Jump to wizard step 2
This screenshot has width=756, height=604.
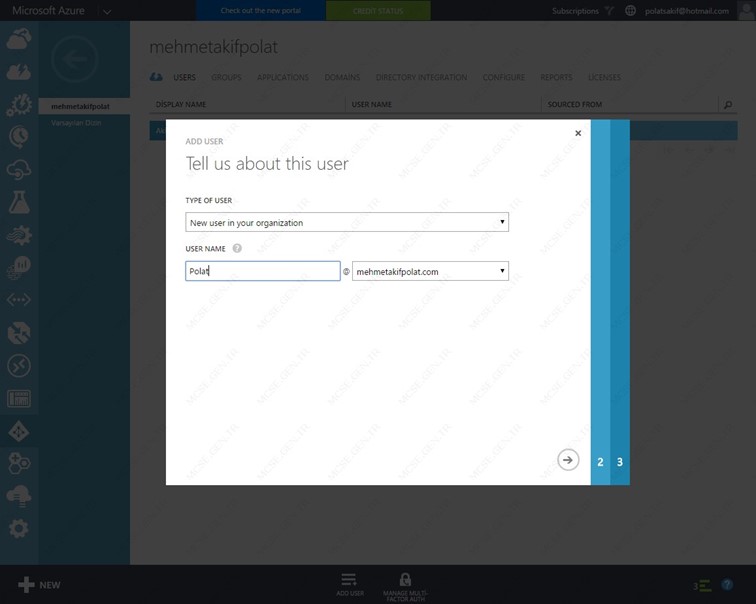pyautogui.click(x=600, y=462)
